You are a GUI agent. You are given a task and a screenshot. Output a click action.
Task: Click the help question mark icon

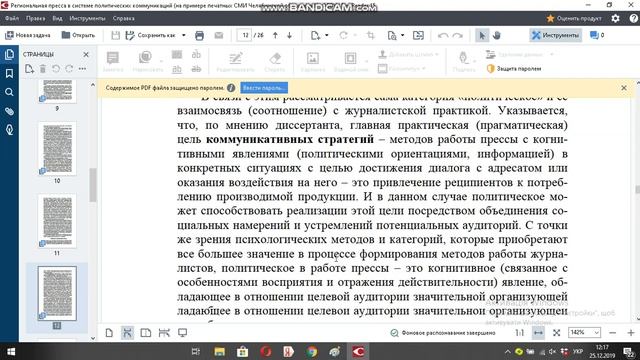(x=633, y=18)
